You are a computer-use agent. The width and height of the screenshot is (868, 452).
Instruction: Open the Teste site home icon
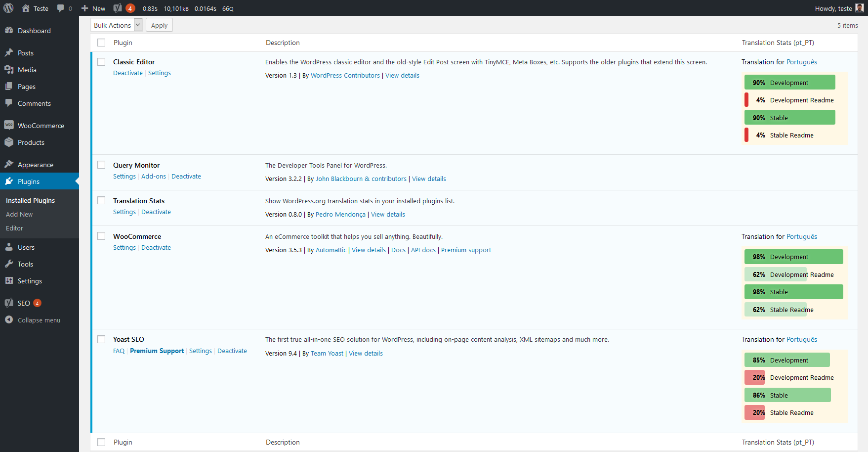click(x=26, y=8)
